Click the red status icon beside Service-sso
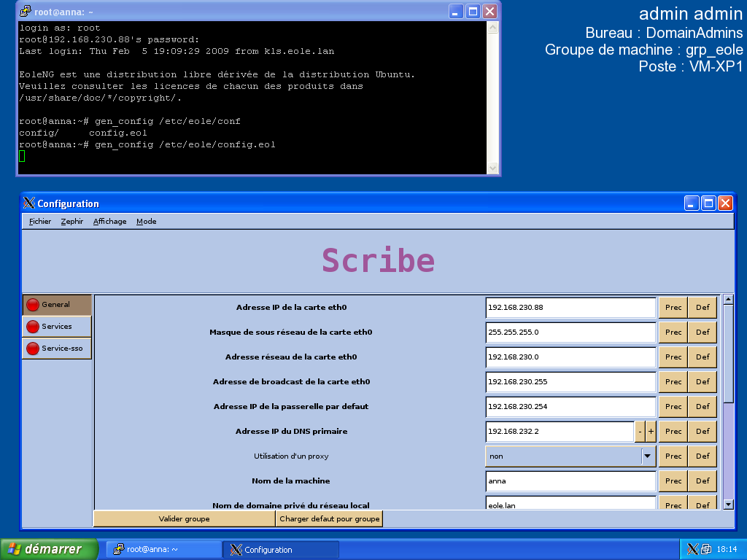The image size is (747, 560). (33, 349)
